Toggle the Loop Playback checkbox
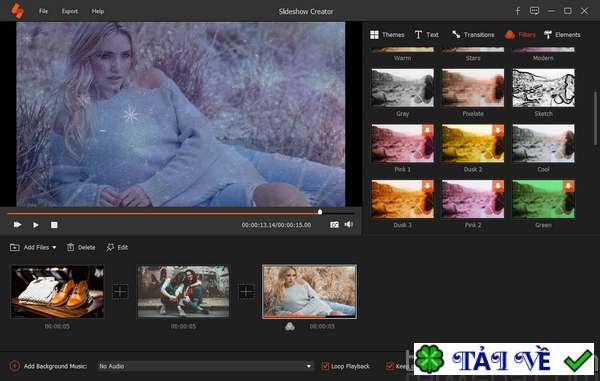The height and width of the screenshot is (381, 600). point(325,366)
